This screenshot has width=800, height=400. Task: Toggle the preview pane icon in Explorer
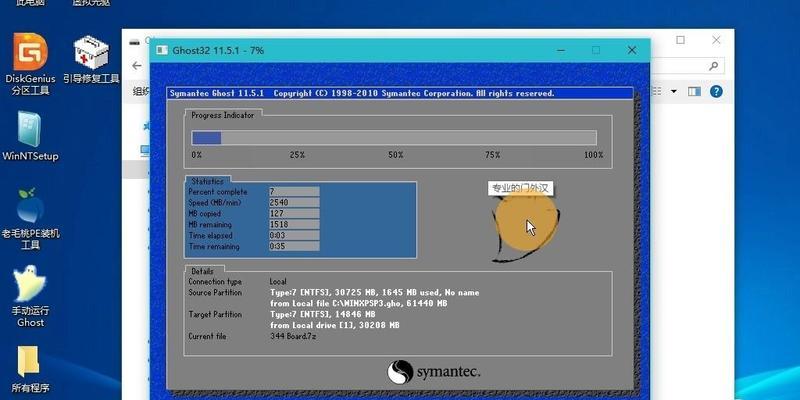click(694, 91)
